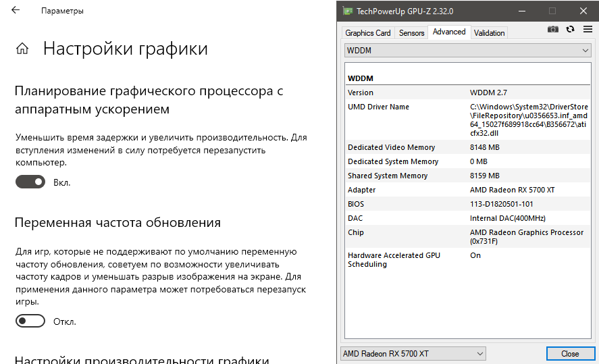The image size is (599, 364).
Task: Click the 8159 MB shared memory value
Action: pos(484,176)
